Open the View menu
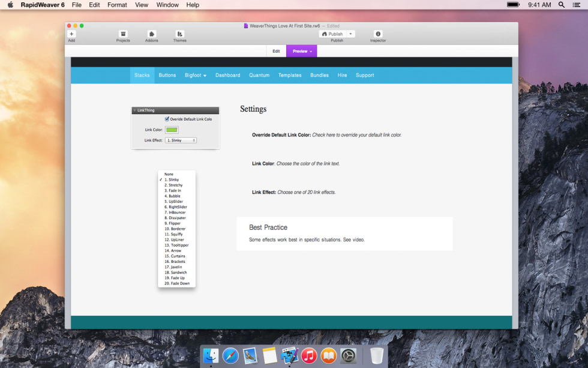The image size is (588, 368). [x=142, y=5]
